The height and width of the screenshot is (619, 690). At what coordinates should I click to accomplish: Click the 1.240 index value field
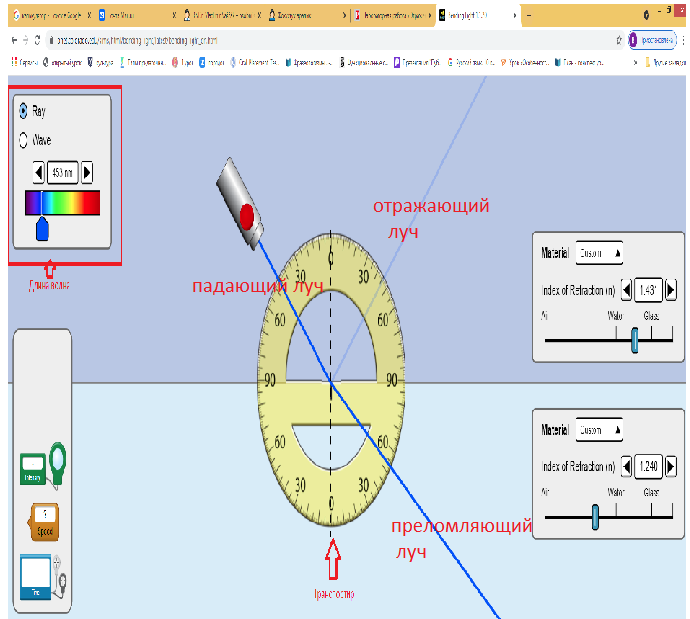pyautogui.click(x=648, y=466)
